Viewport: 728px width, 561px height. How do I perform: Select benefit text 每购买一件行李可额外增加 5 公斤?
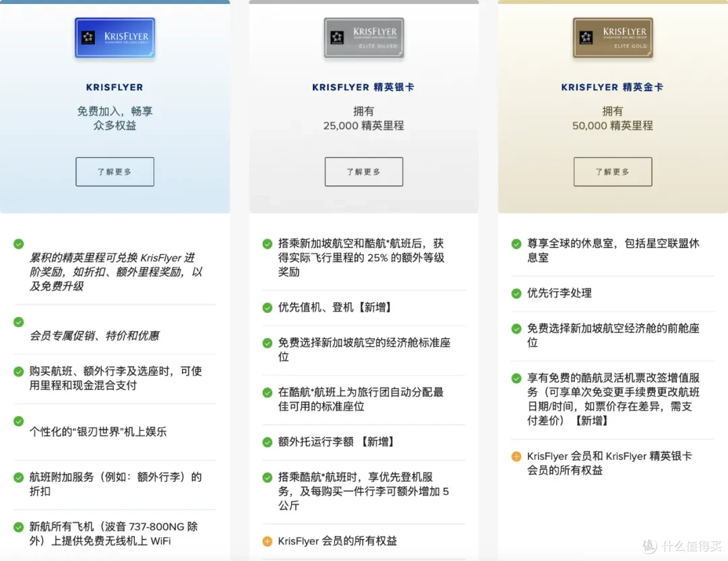[x=363, y=491]
